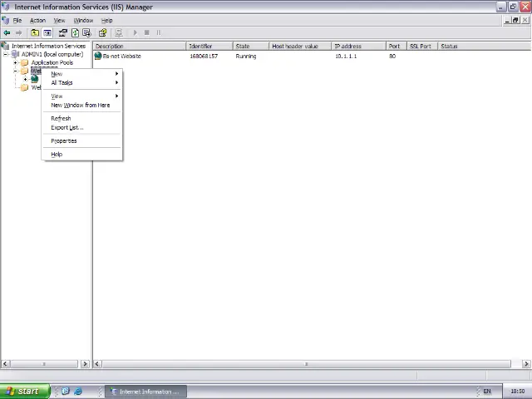The width and height of the screenshot is (532, 399).
Task: Click the EN language indicator in tray
Action: point(487,392)
